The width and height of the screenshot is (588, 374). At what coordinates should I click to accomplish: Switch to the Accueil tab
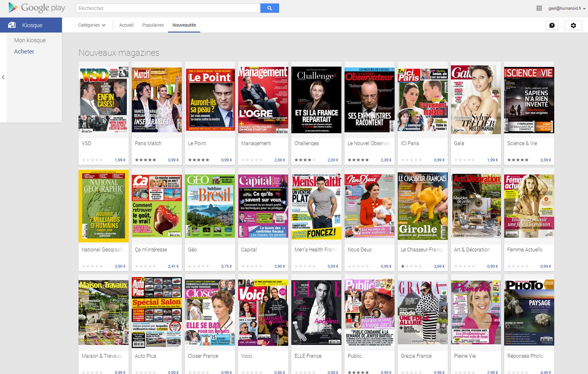pos(126,25)
